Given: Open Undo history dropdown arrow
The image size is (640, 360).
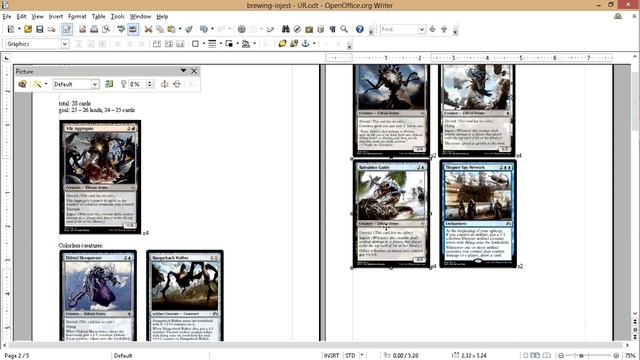Looking at the screenshot, I should (x=212, y=29).
